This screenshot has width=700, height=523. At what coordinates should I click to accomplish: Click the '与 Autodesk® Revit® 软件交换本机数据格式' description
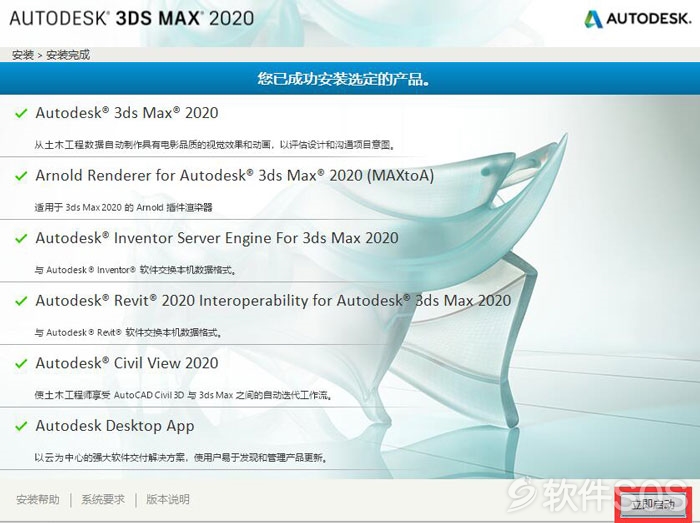coord(128,332)
